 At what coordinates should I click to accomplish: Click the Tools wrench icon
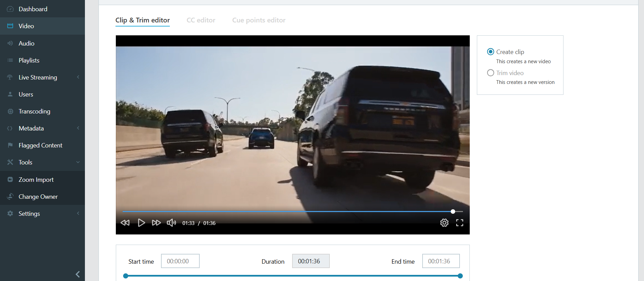tap(10, 162)
